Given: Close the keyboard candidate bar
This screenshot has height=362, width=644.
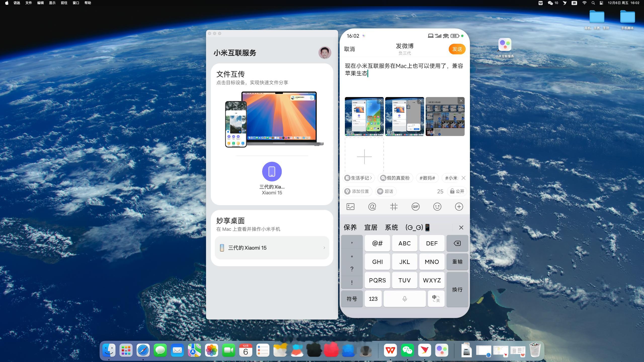Looking at the screenshot, I should [x=461, y=228].
